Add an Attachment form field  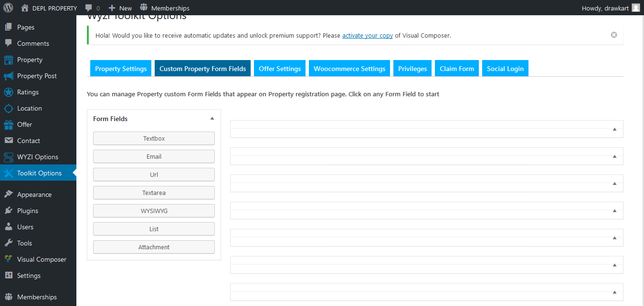point(154,247)
